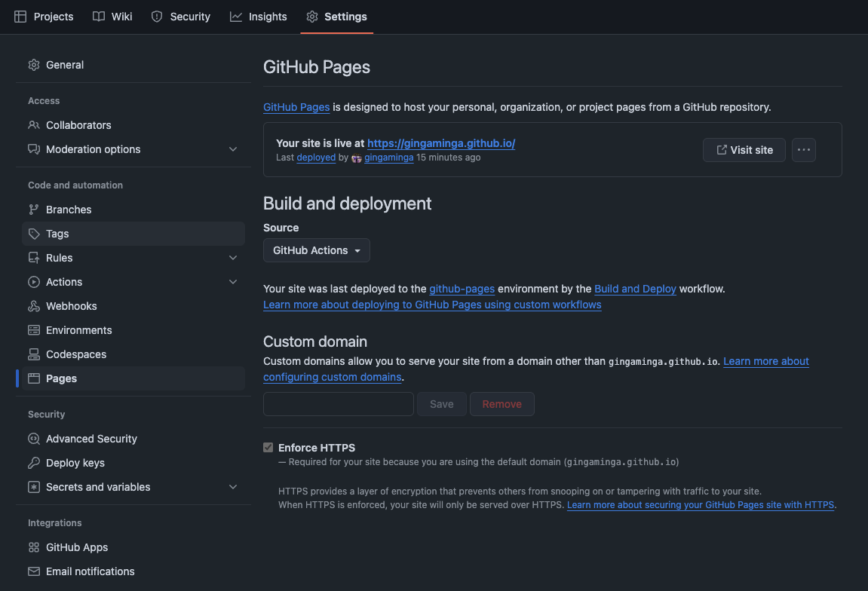
Task: Open the Projects tab
Action: click(44, 17)
